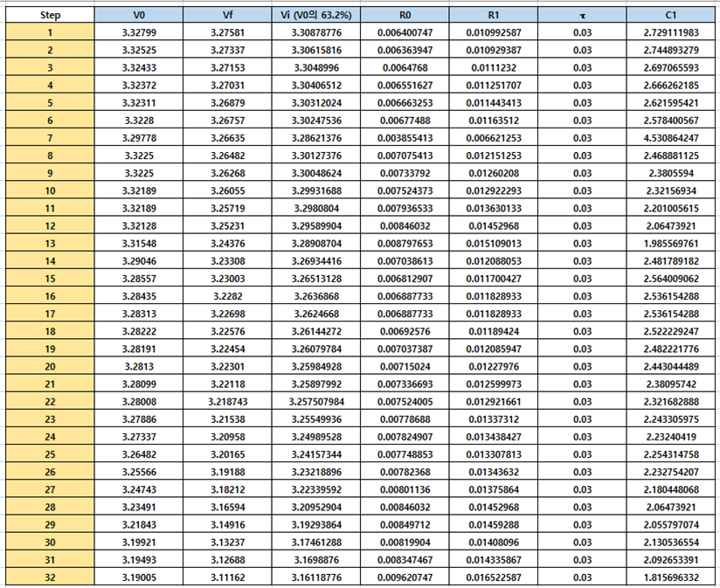Click C1 cell 2.055797074

671,524
